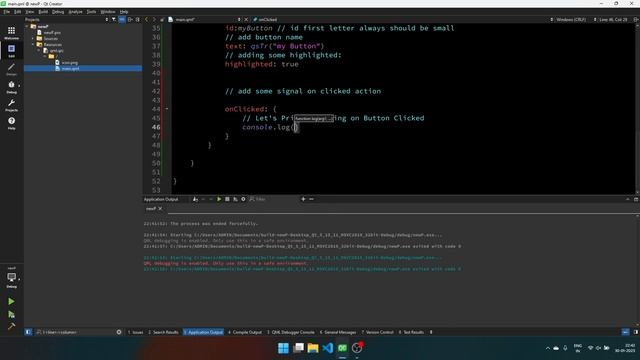Image resolution: width=640 pixels, height=360 pixels.
Task: Collapse the qml.qrc resource node
Action: tap(39, 51)
